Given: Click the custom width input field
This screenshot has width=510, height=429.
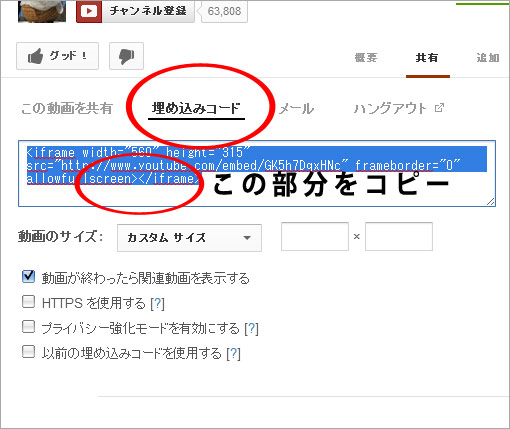Looking at the screenshot, I should [x=315, y=237].
